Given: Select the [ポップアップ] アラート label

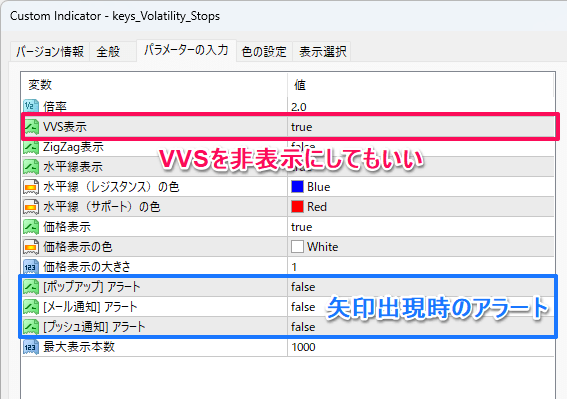Looking at the screenshot, I should (91, 287).
